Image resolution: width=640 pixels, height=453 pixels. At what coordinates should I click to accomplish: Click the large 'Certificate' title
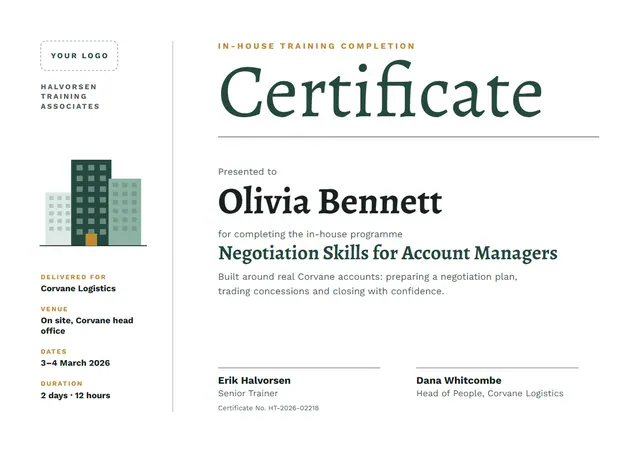coord(381,91)
